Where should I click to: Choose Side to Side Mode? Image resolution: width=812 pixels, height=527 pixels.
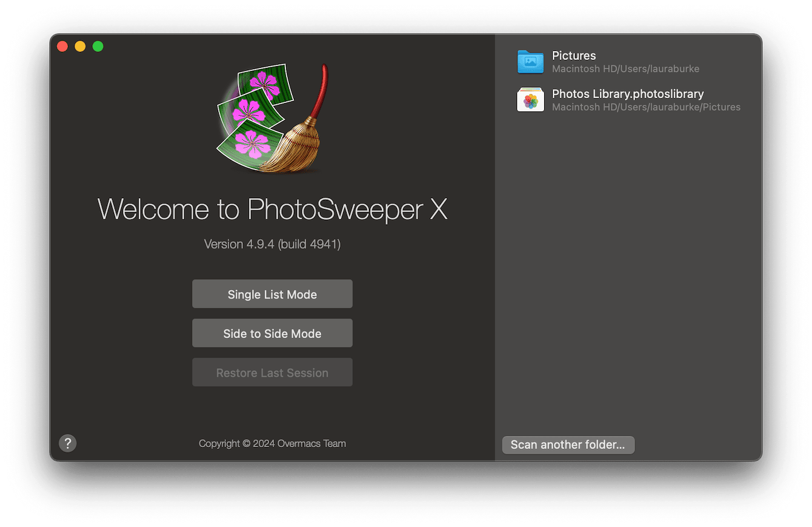tap(272, 334)
